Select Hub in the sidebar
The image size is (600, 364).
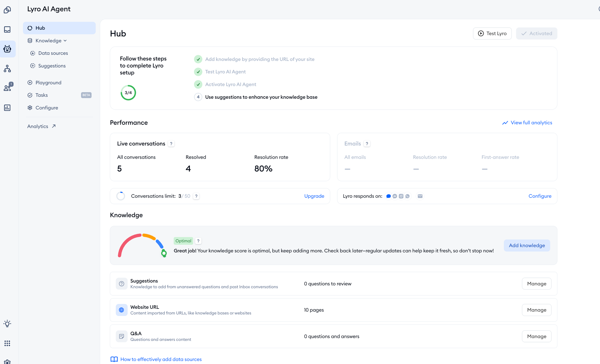[59, 28]
